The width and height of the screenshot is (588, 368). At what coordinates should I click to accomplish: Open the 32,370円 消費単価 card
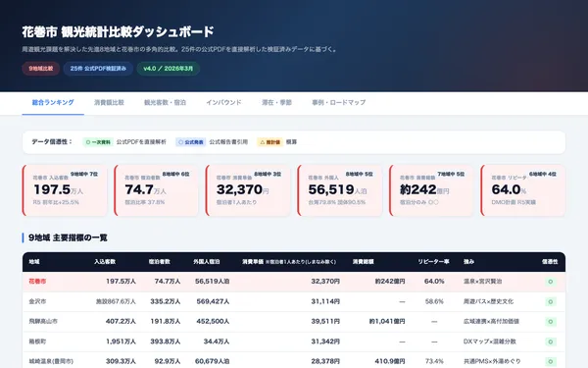(x=248, y=190)
